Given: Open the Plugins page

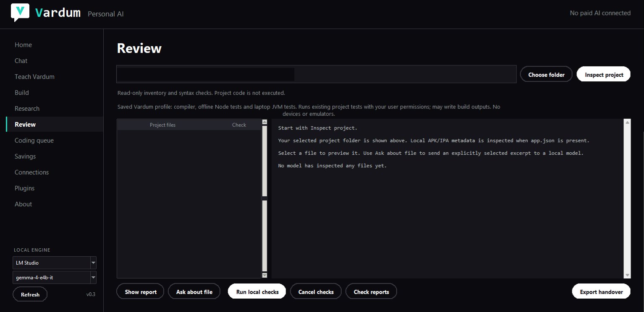Looking at the screenshot, I should (x=24, y=188).
